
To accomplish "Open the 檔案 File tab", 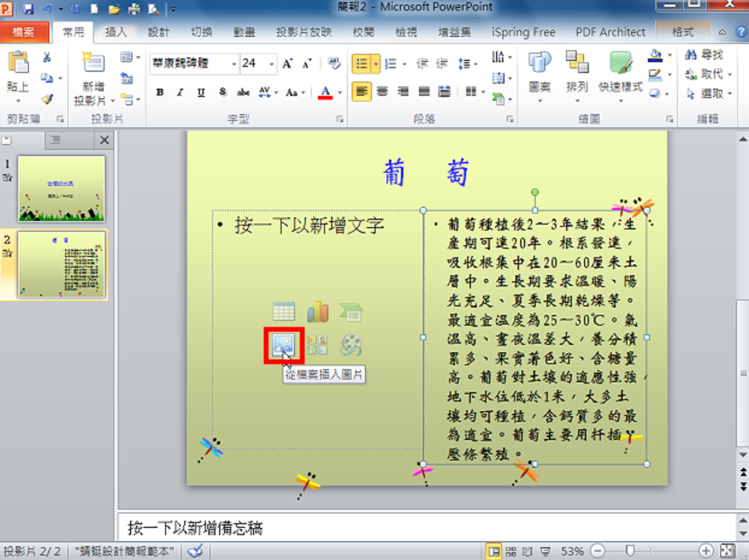I will [24, 32].
